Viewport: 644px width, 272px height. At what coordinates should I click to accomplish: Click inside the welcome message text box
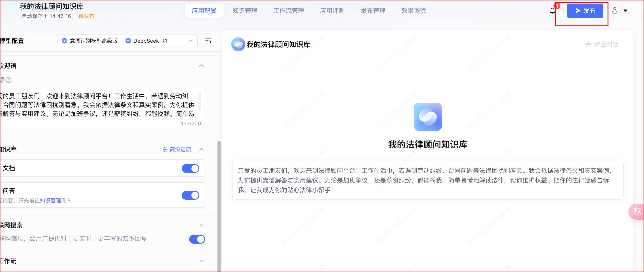coord(100,105)
